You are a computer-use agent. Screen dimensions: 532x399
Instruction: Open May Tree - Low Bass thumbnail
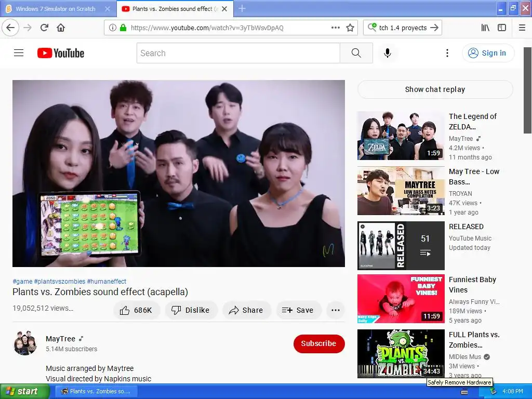pos(401,191)
